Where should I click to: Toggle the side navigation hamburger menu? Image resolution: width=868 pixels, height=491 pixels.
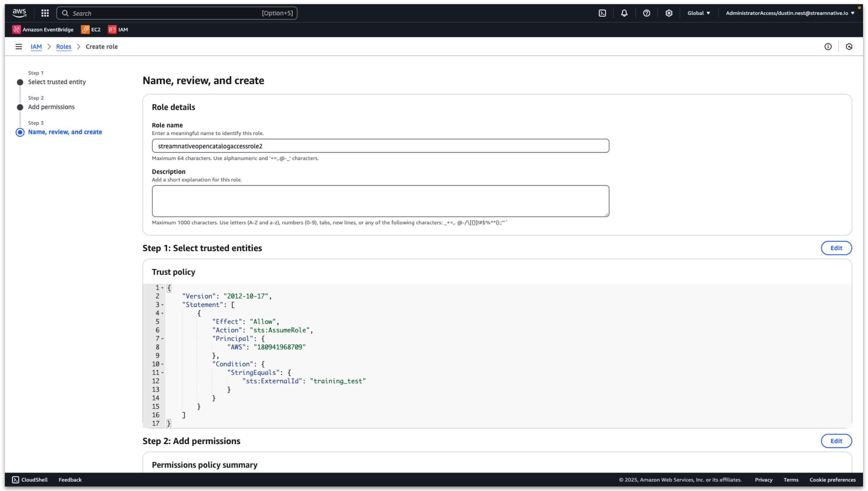[x=19, y=47]
